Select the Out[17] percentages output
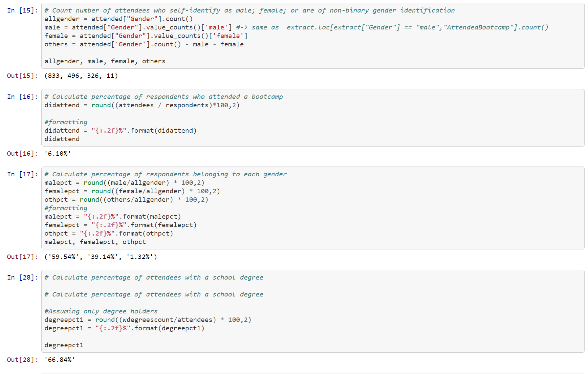 (100, 257)
